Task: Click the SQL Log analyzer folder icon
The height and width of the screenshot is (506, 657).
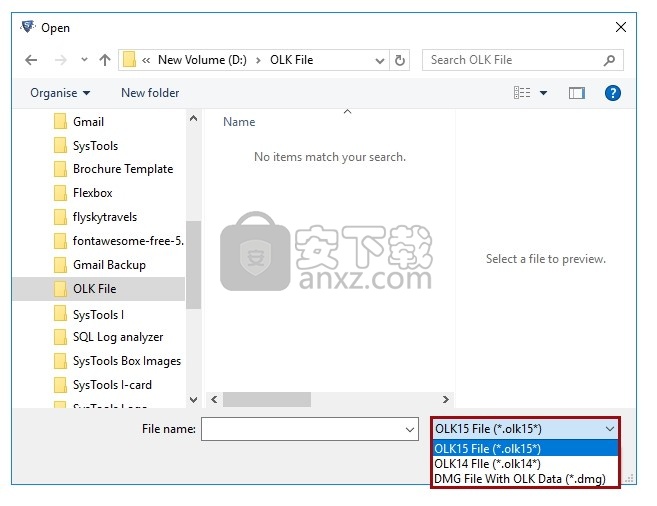Action: click(x=60, y=337)
